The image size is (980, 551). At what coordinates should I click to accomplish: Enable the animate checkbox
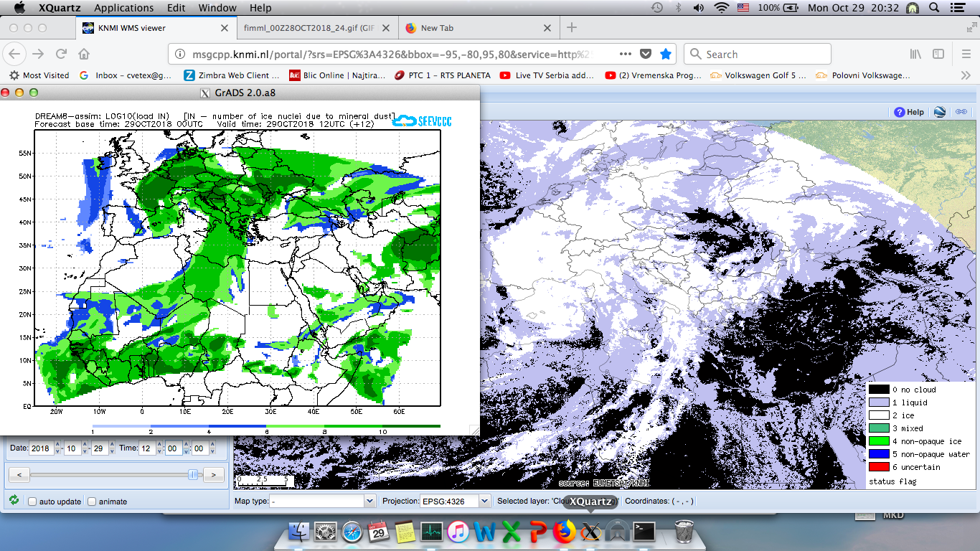coord(92,501)
